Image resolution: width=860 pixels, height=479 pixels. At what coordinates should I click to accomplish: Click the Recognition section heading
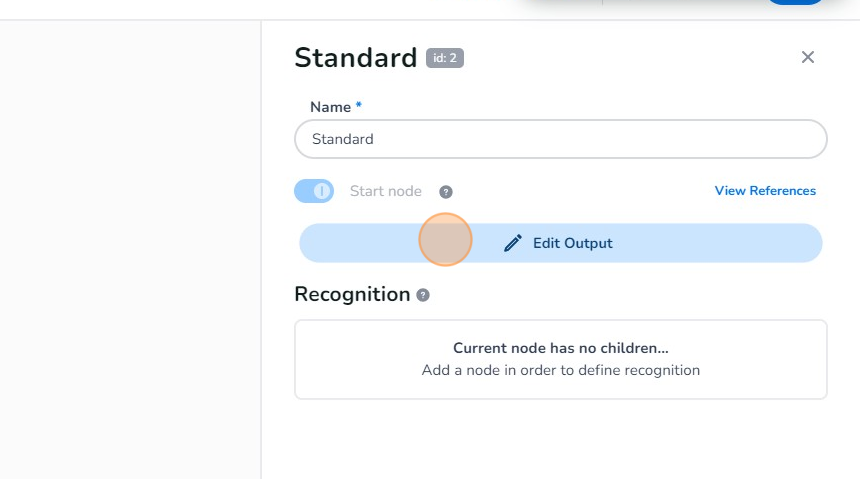point(352,294)
